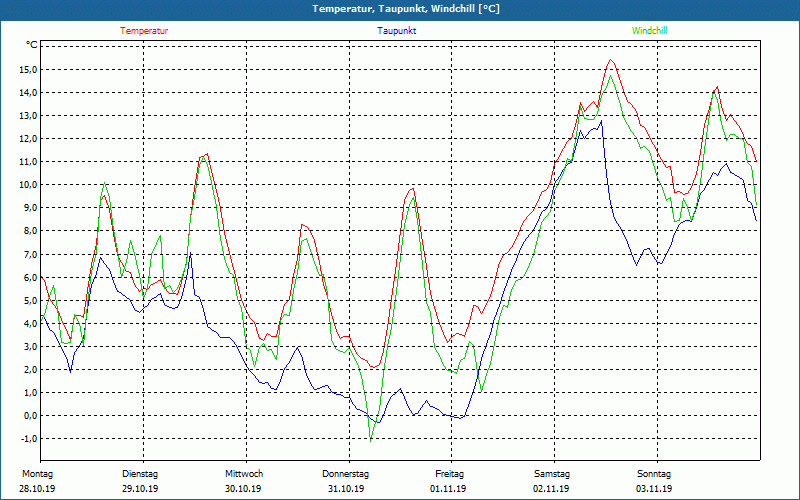Click the red Temperatur legend label
The height and width of the screenshot is (500, 800).
(144, 31)
